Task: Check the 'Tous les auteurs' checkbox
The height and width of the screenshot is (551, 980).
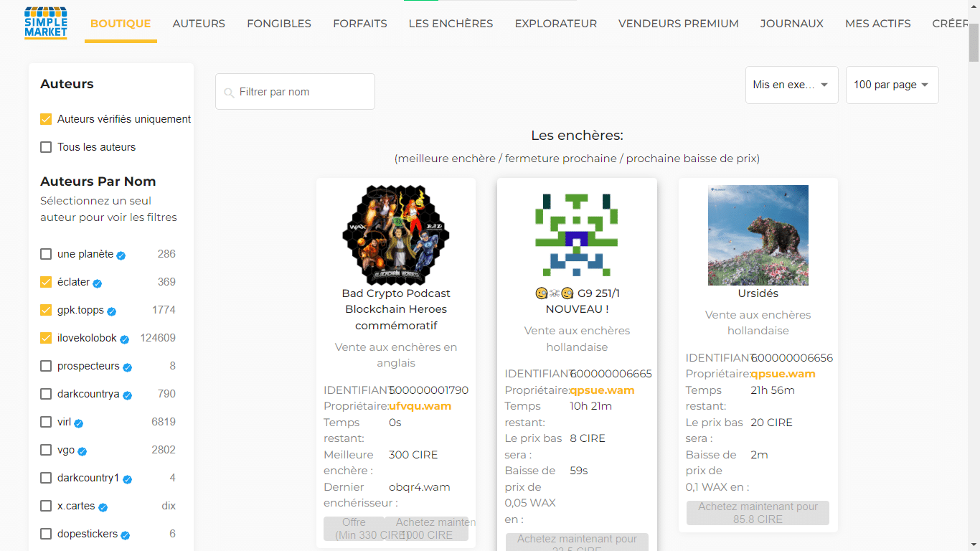Action: pyautogui.click(x=46, y=147)
